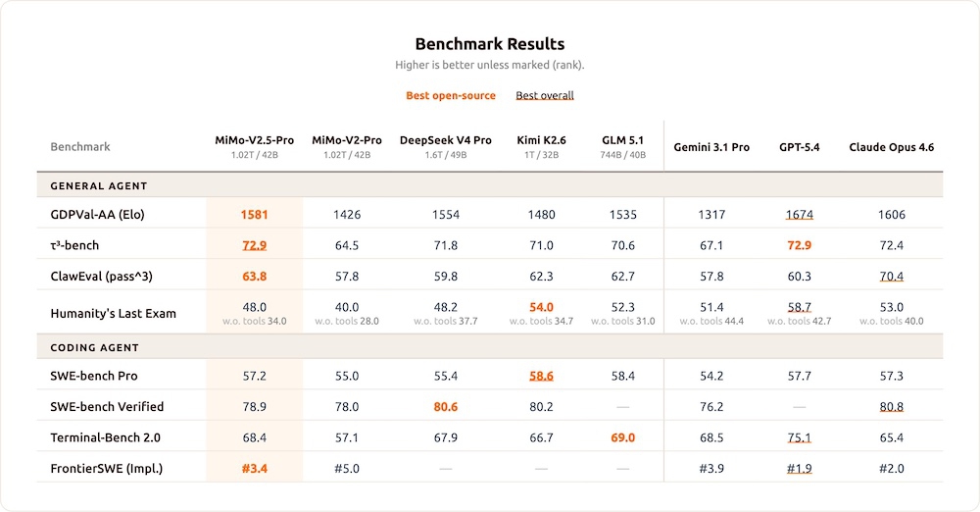
Task: Click the highlighted 1581 GDPVal score
Action: pos(255,215)
